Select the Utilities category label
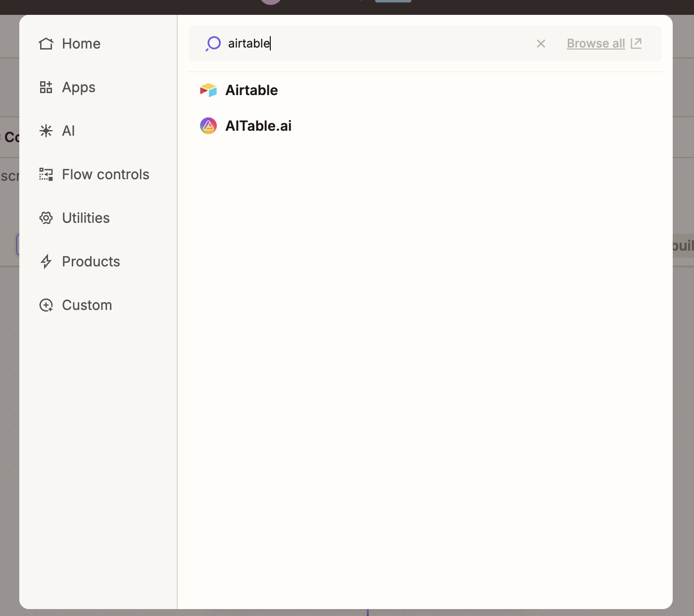The image size is (694, 616). 86,218
